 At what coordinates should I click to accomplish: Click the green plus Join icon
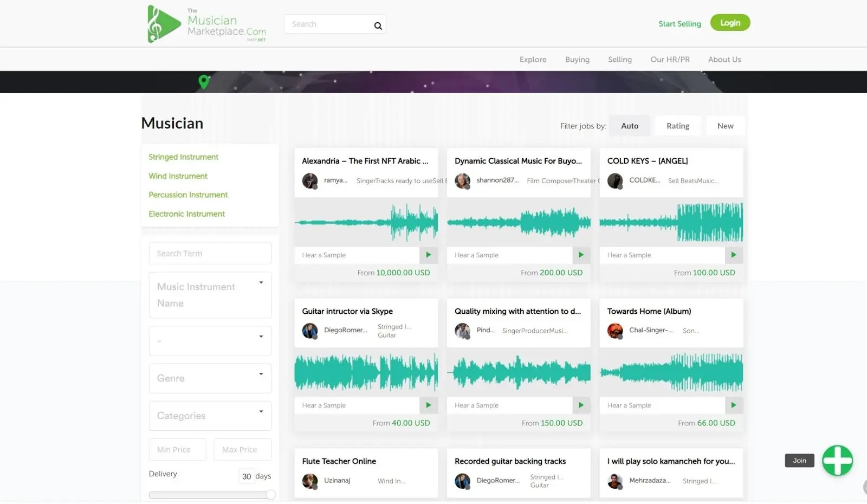[837, 461]
